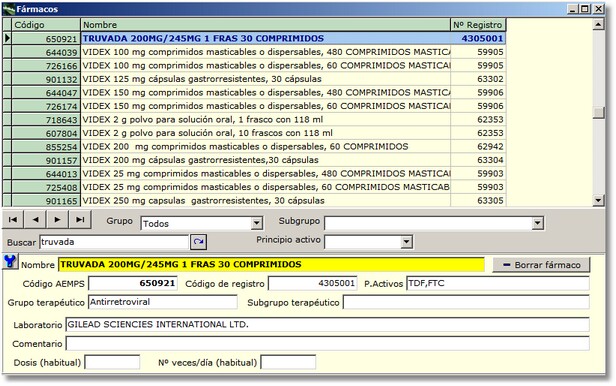
Task: Go to the previous record
Action: click(35, 220)
